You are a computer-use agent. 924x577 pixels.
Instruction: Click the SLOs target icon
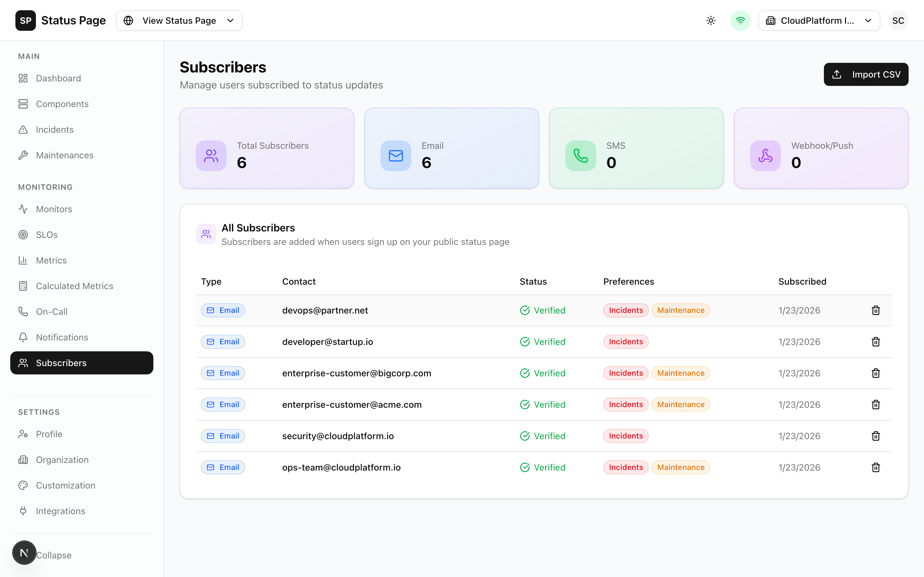(x=23, y=235)
